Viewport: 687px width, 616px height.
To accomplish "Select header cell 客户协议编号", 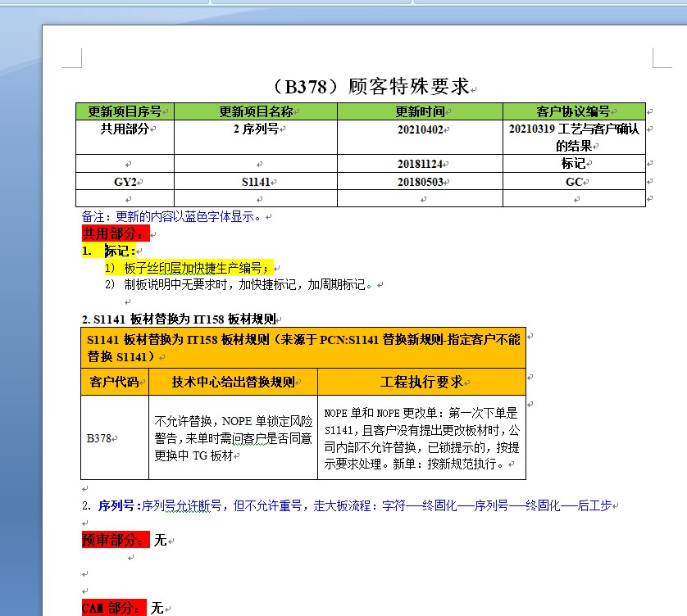I will [x=574, y=111].
